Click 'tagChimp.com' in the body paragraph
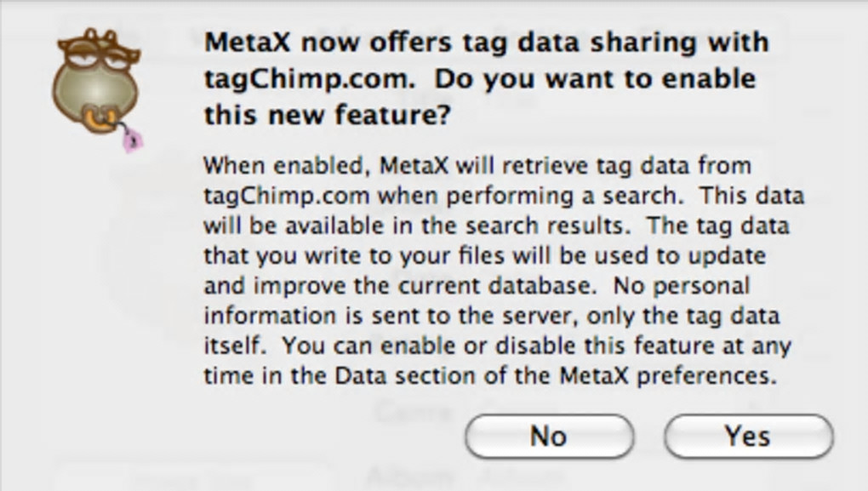 (286, 194)
